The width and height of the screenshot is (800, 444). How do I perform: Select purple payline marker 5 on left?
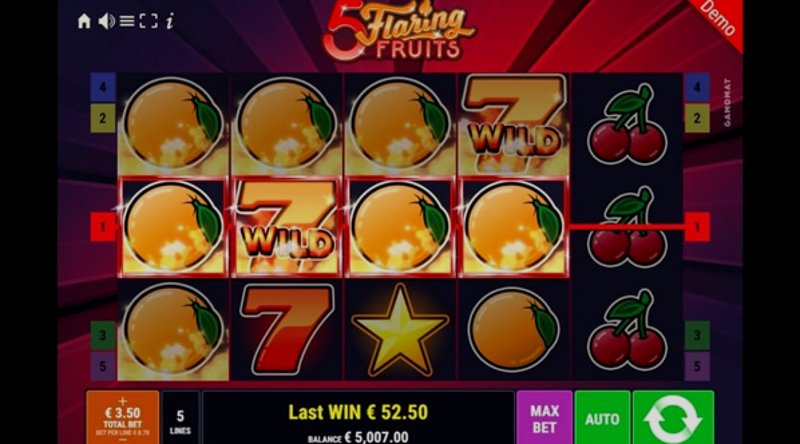click(103, 366)
